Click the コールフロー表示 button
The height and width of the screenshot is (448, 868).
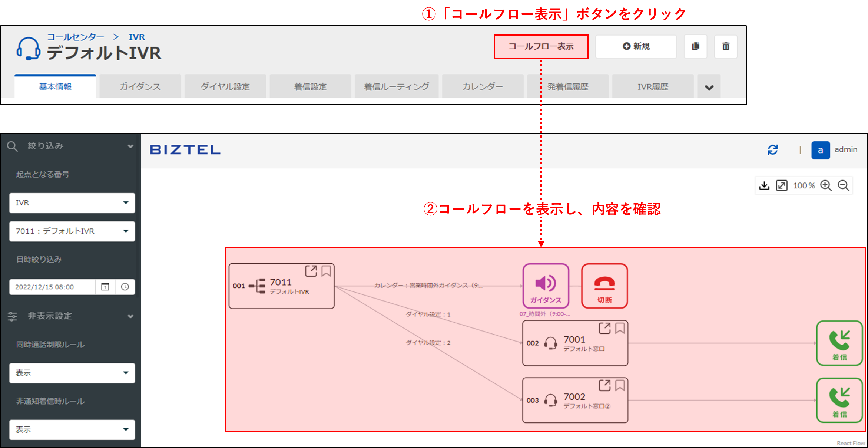[x=541, y=47]
